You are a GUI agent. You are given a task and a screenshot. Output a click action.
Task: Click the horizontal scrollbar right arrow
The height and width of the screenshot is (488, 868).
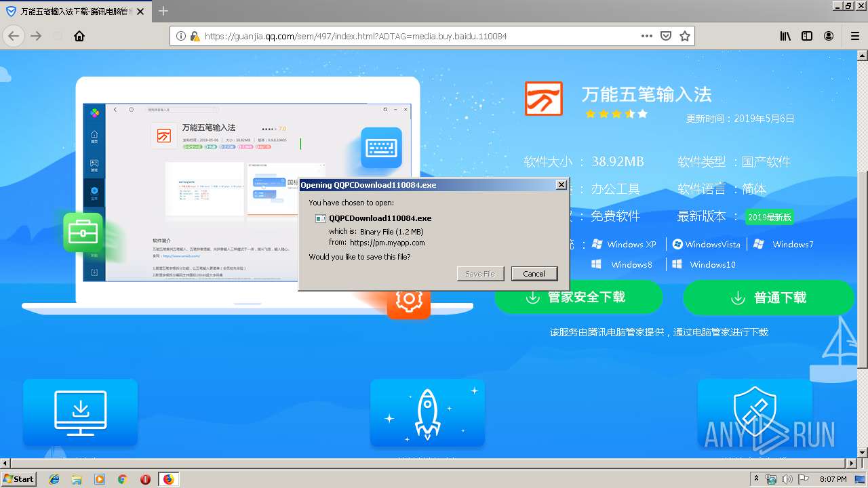click(851, 463)
